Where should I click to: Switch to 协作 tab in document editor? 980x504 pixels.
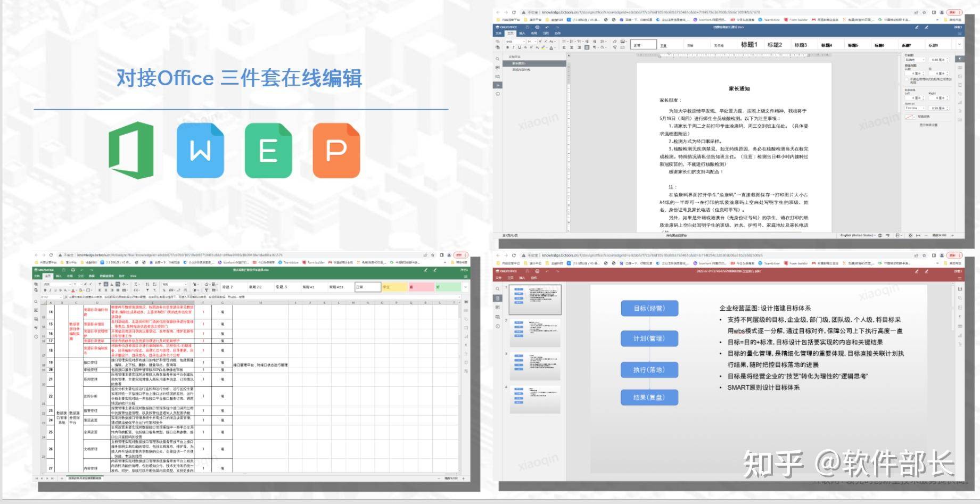557,33
